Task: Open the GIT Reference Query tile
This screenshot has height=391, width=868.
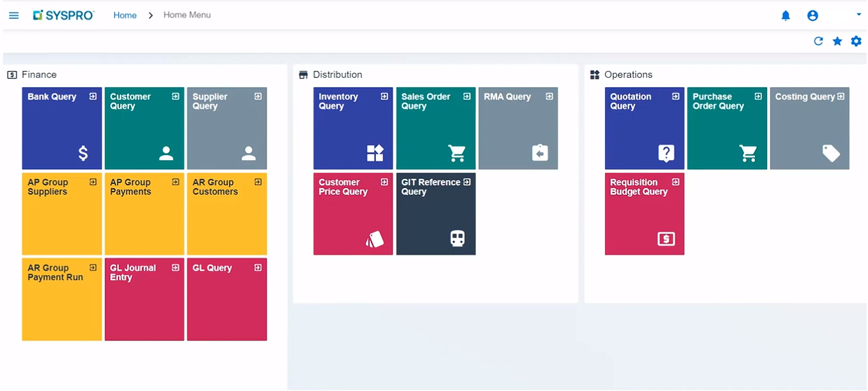Action: 435,214
